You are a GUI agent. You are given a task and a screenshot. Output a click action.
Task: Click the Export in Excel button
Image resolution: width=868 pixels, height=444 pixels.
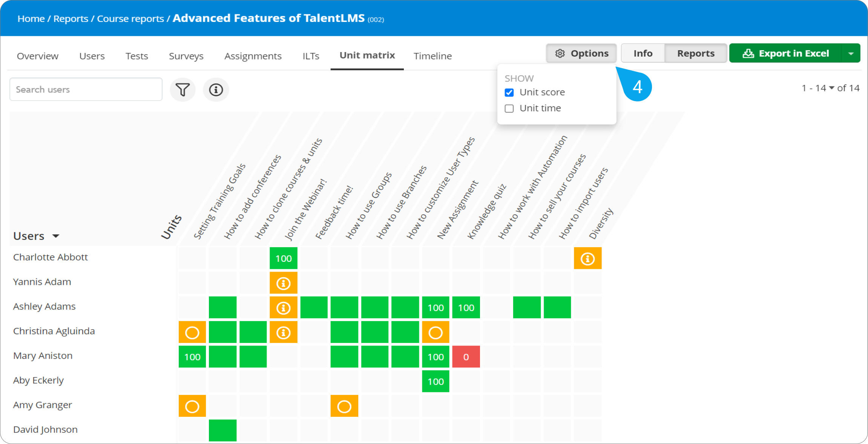(785, 53)
